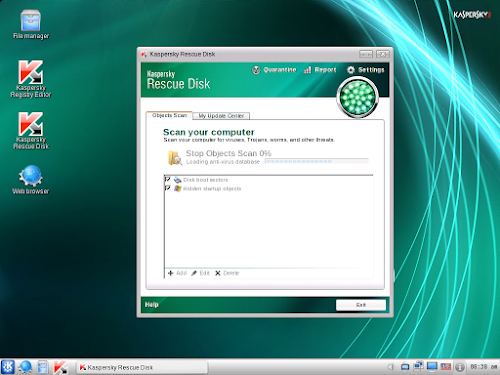Click the Delete X icon
Viewport: 500px width, 375px height.
click(x=218, y=273)
